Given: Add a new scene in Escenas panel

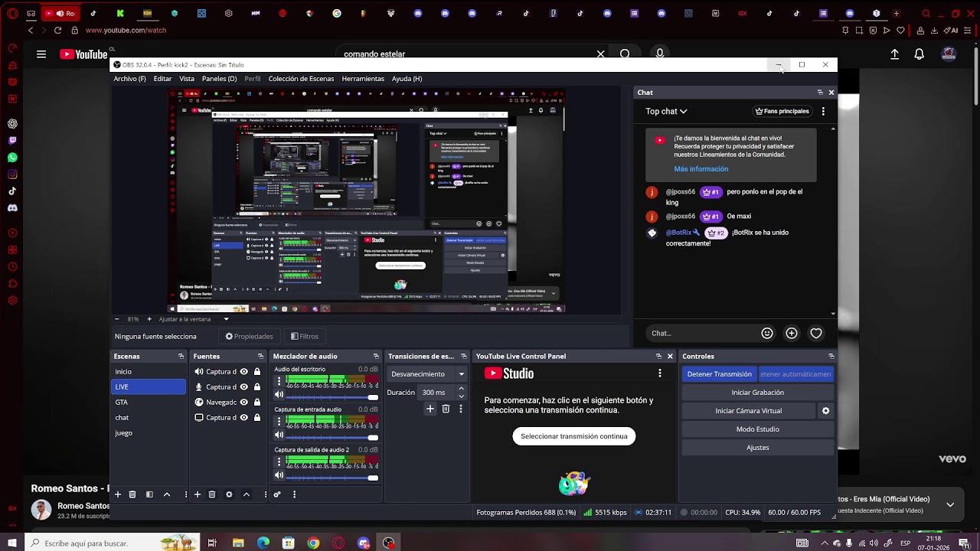Looking at the screenshot, I should pos(118,494).
